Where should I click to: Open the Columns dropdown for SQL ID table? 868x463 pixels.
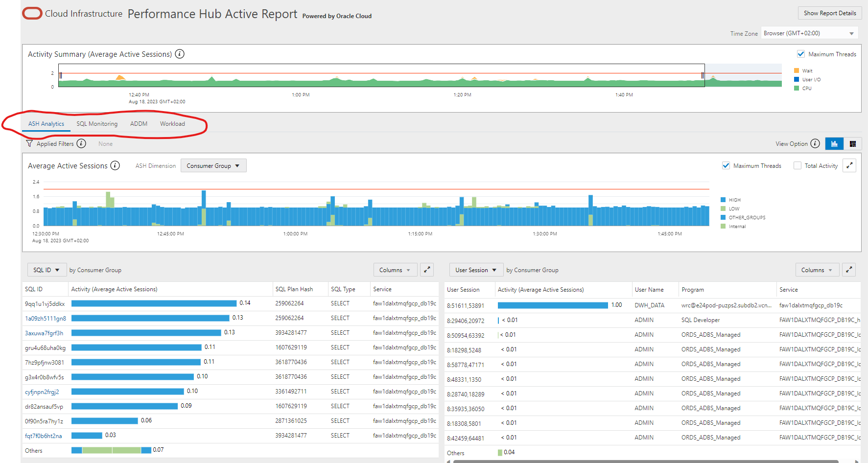tap(395, 270)
